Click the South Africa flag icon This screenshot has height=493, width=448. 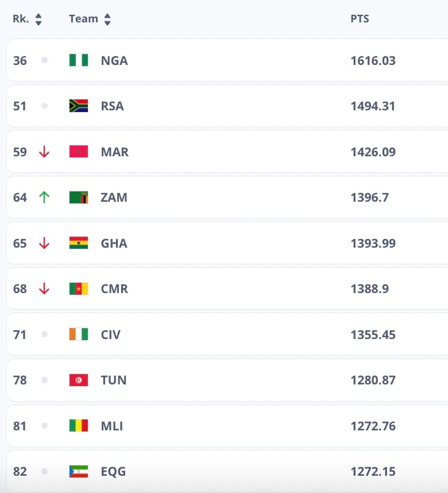(79, 106)
